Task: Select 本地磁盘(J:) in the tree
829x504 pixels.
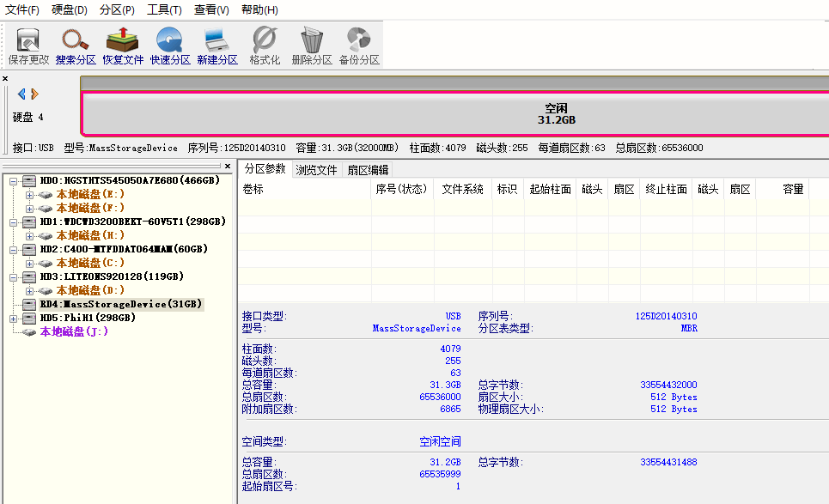Action: point(74,331)
